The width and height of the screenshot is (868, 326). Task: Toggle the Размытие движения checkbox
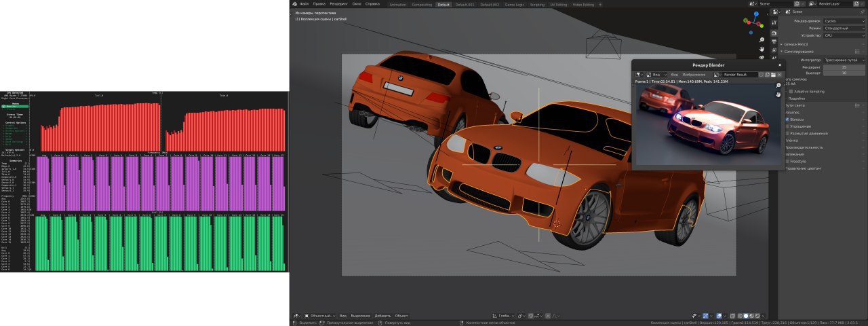click(x=787, y=133)
